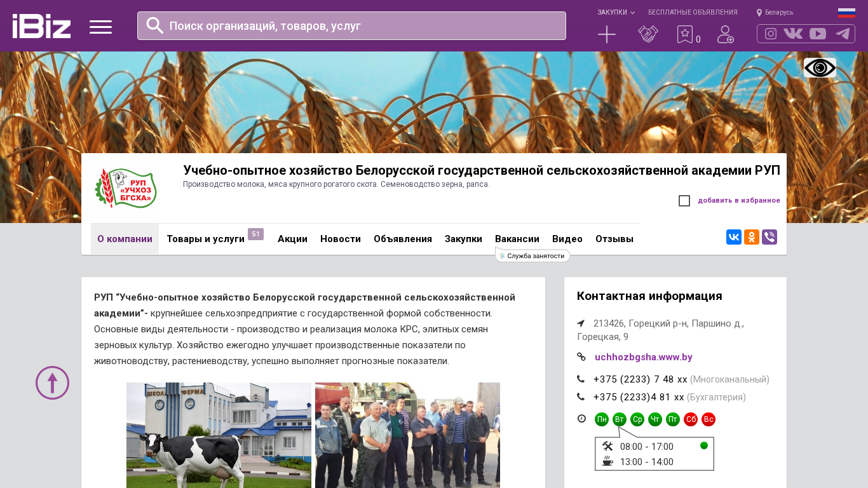Open the farm building with cow photo
868x488 pixels.
tap(219, 435)
